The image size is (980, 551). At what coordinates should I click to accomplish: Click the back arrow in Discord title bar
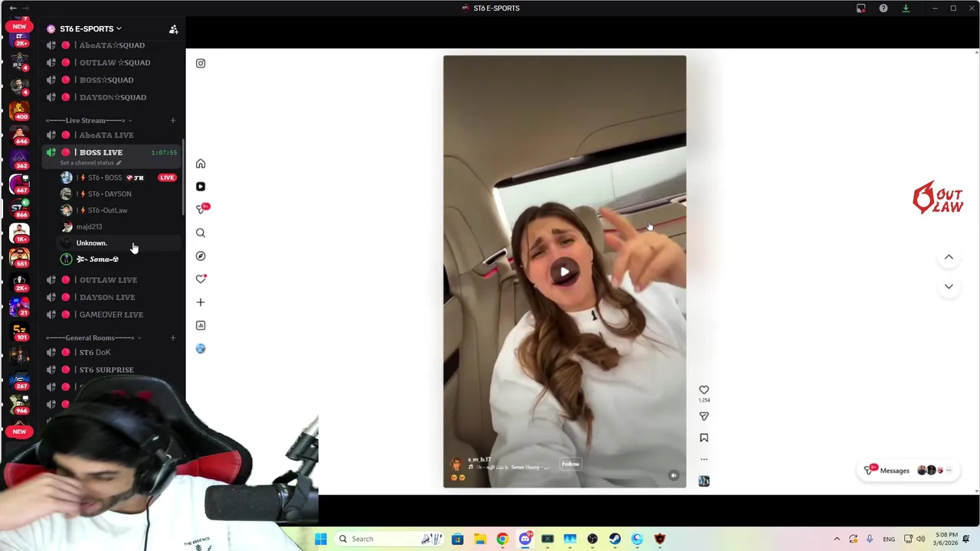(13, 8)
